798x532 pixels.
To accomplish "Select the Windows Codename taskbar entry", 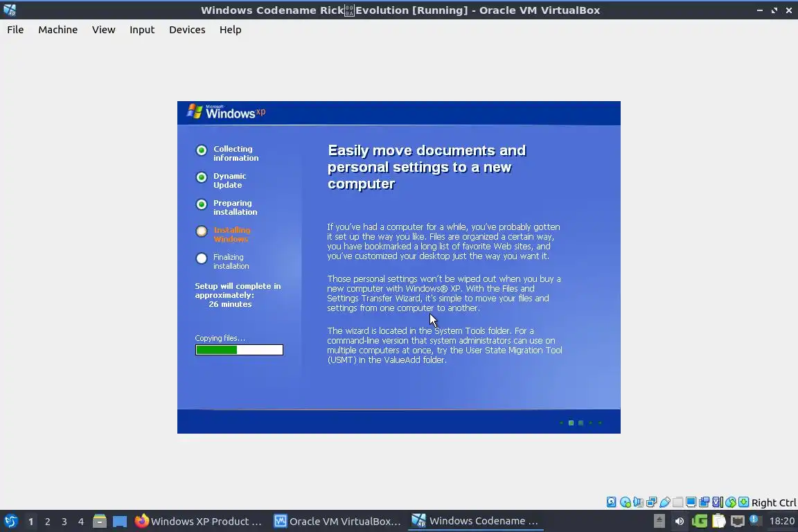I will coord(476,521).
